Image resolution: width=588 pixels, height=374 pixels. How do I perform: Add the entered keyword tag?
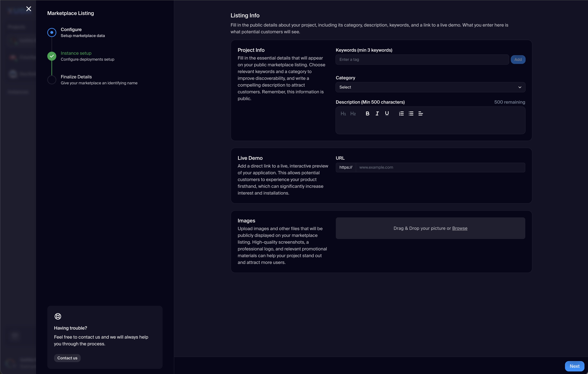click(518, 60)
